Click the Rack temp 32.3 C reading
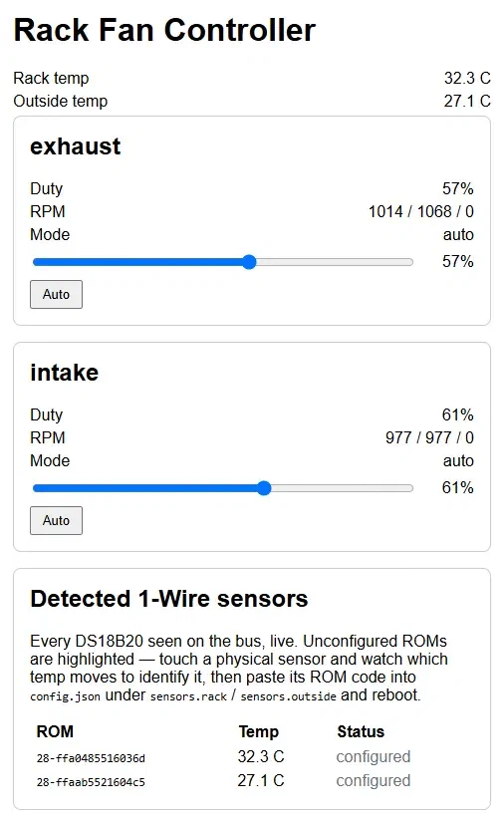The height and width of the screenshot is (822, 504). click(x=467, y=78)
